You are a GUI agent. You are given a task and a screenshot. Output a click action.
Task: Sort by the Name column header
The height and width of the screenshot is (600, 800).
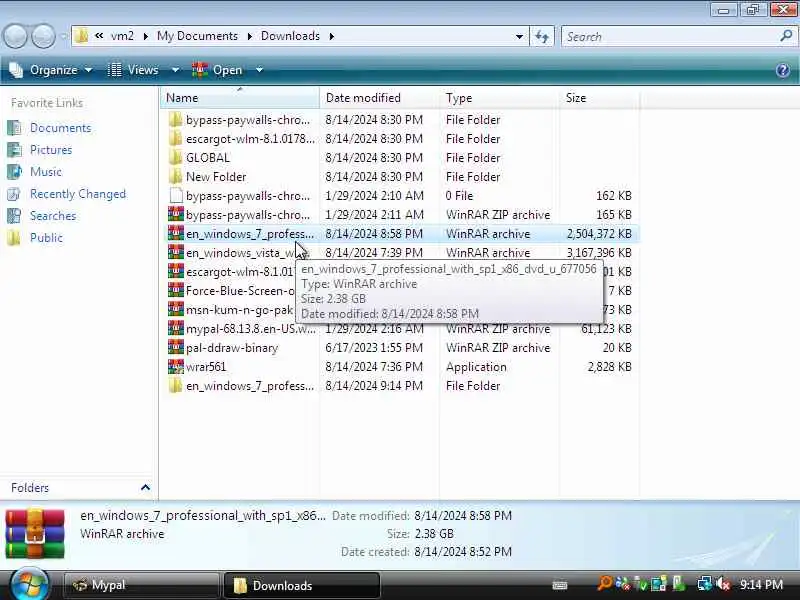pyautogui.click(x=240, y=97)
